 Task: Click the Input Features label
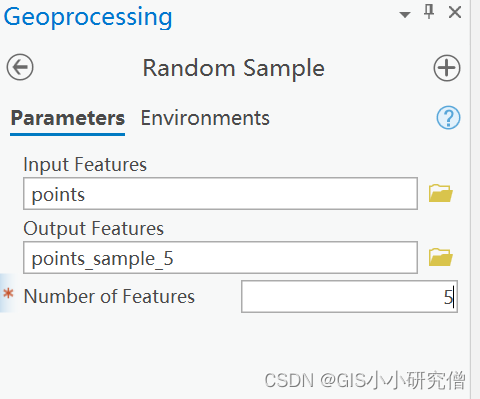pos(85,165)
